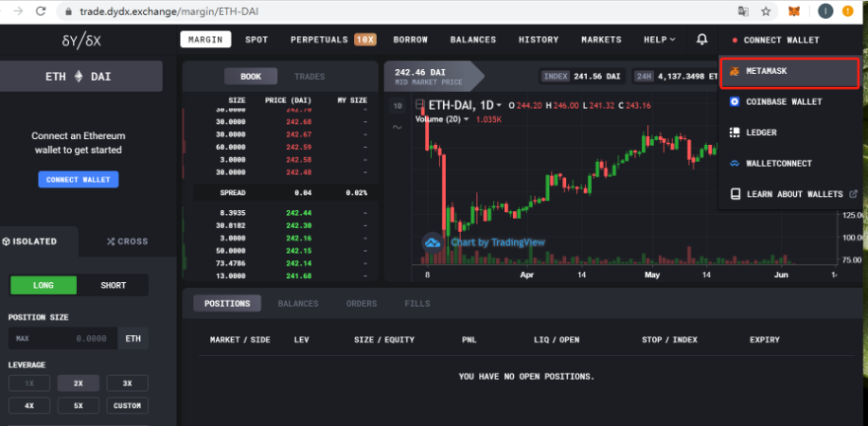Reload the page
Screen dimensions: 868x426
point(41,11)
